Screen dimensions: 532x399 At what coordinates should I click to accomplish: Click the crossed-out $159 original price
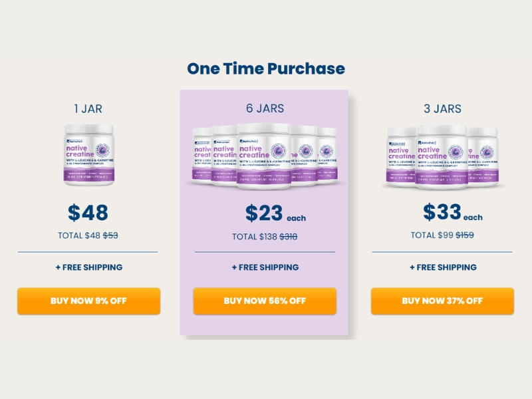tap(464, 235)
